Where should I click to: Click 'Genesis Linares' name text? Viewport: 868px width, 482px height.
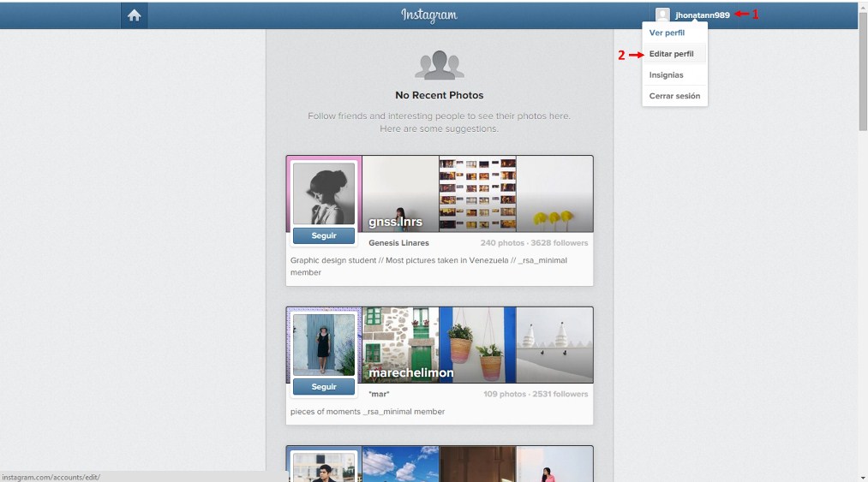coord(398,243)
